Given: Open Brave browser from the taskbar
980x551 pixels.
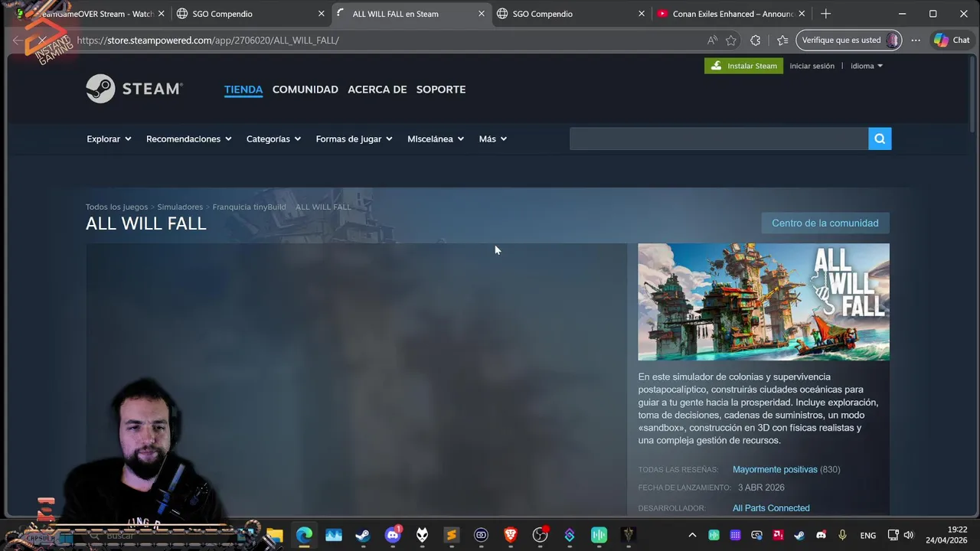Looking at the screenshot, I should 511,535.
